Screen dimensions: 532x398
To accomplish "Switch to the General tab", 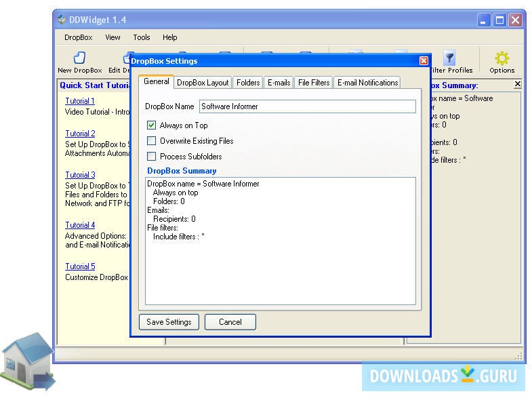I will point(156,81).
